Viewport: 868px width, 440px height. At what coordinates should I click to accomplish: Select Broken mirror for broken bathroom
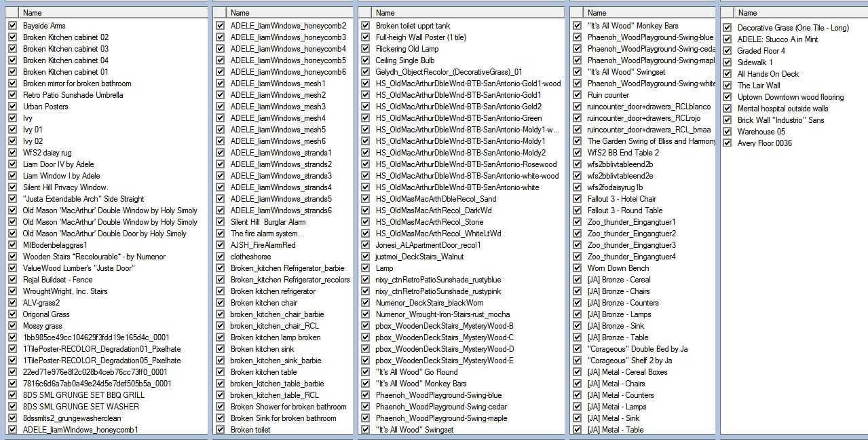click(x=77, y=84)
